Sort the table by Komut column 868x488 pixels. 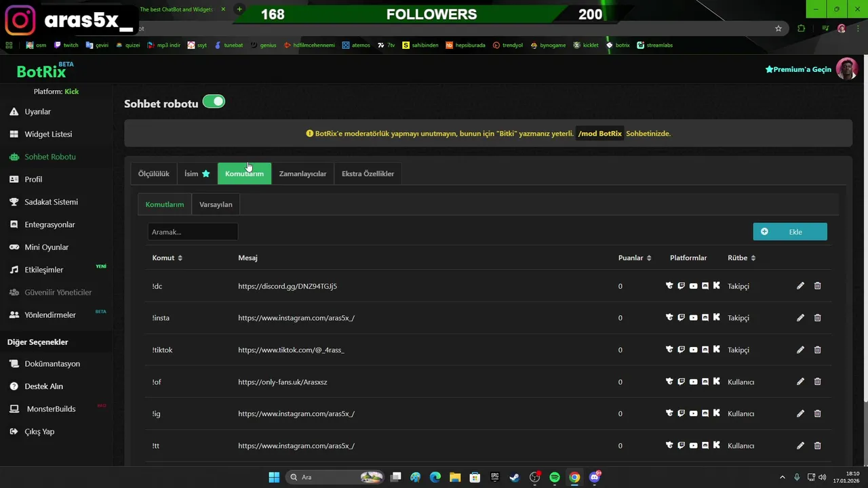[x=167, y=258]
